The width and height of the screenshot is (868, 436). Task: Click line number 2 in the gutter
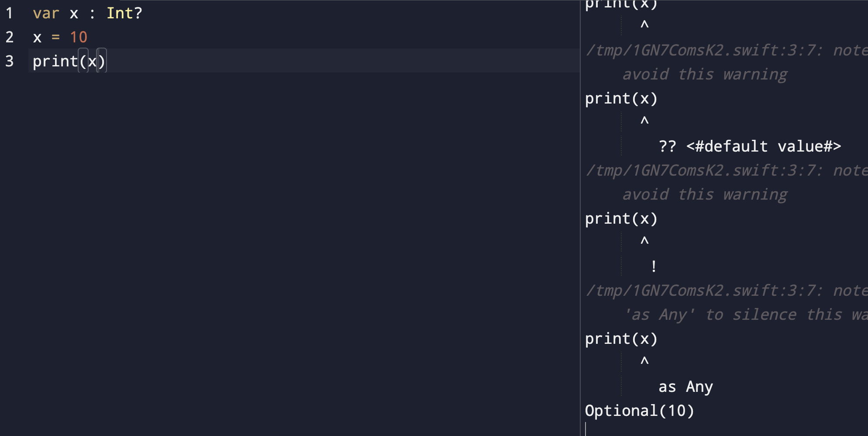click(9, 37)
